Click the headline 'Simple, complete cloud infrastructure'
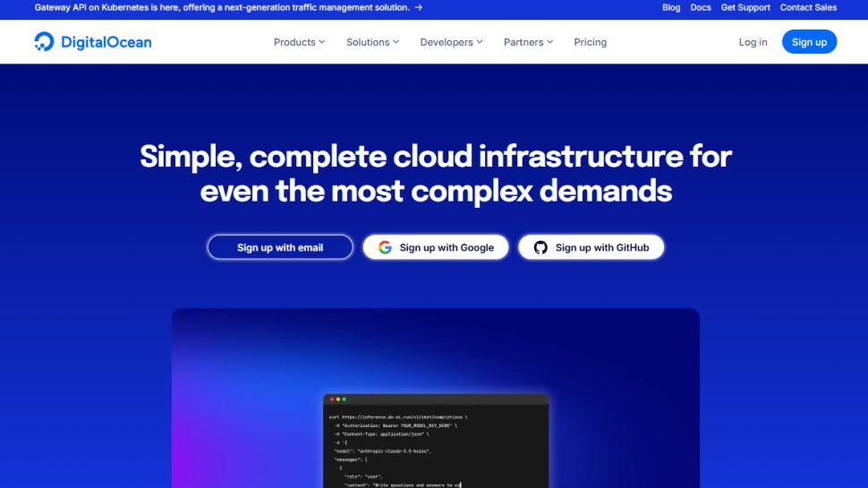The image size is (868, 488). click(x=436, y=174)
